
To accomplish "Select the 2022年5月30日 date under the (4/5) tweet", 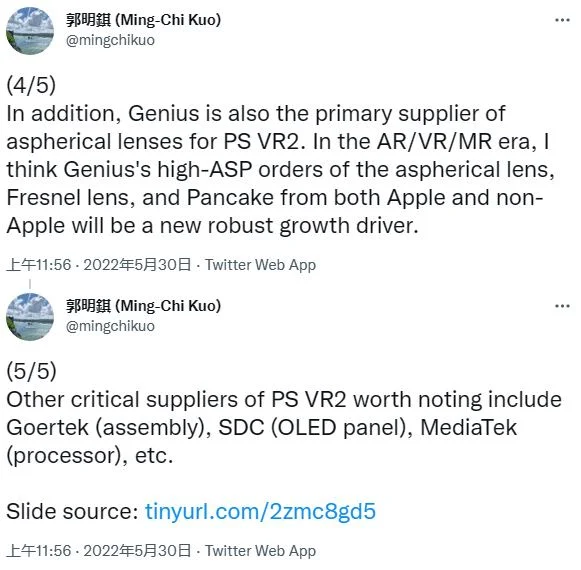I will 137,265.
